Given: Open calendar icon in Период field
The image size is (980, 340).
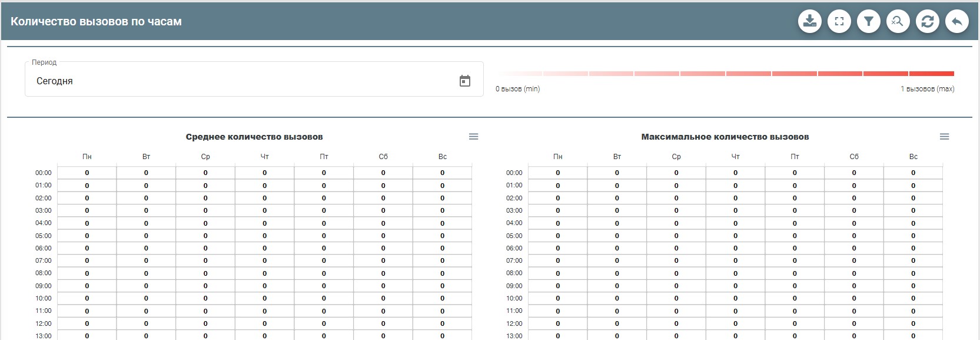Looking at the screenshot, I should [x=465, y=81].
